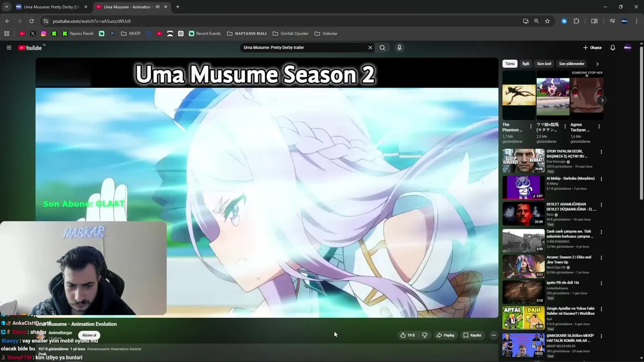
Task: Toggle the reading mode side panel icon
Action: click(x=594, y=21)
